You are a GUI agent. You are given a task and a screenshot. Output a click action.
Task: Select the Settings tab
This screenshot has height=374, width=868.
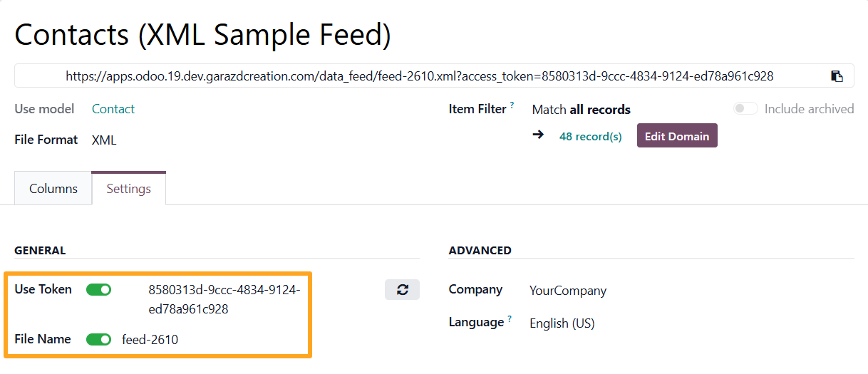pos(129,189)
